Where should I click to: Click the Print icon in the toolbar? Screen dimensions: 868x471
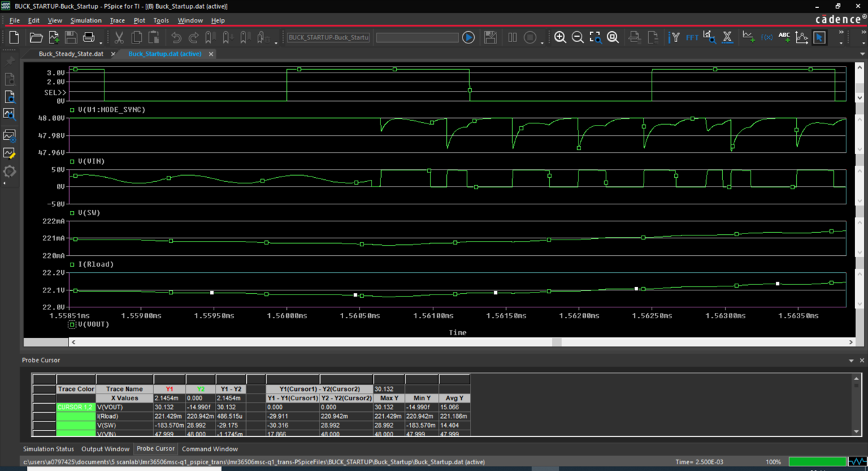(88, 37)
